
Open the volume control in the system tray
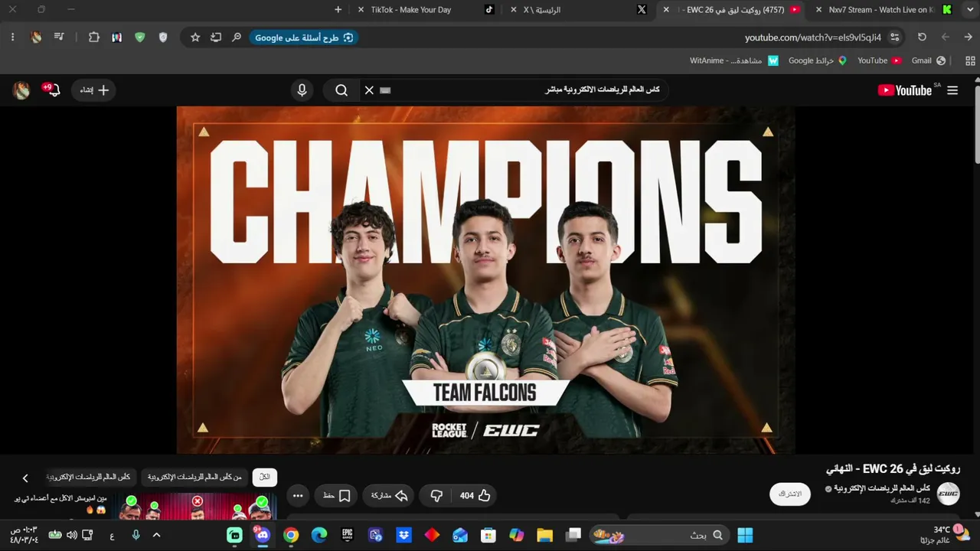(x=71, y=535)
